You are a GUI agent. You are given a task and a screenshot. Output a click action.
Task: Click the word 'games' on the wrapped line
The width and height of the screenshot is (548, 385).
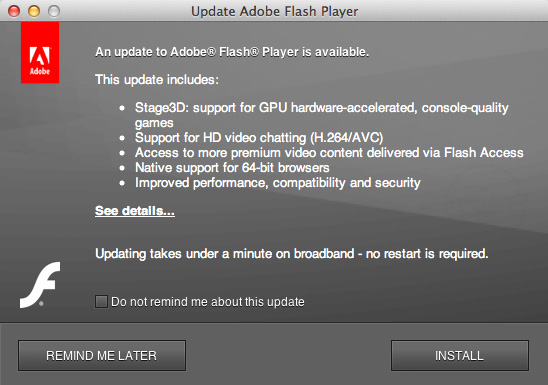tap(154, 123)
